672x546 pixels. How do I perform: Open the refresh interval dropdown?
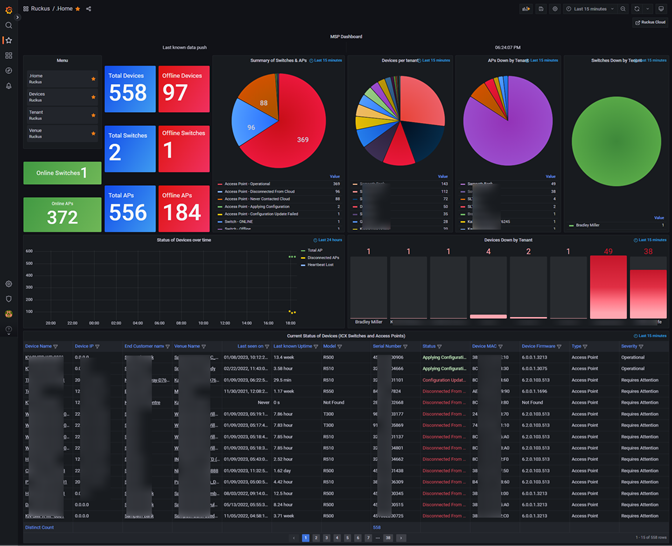(648, 9)
